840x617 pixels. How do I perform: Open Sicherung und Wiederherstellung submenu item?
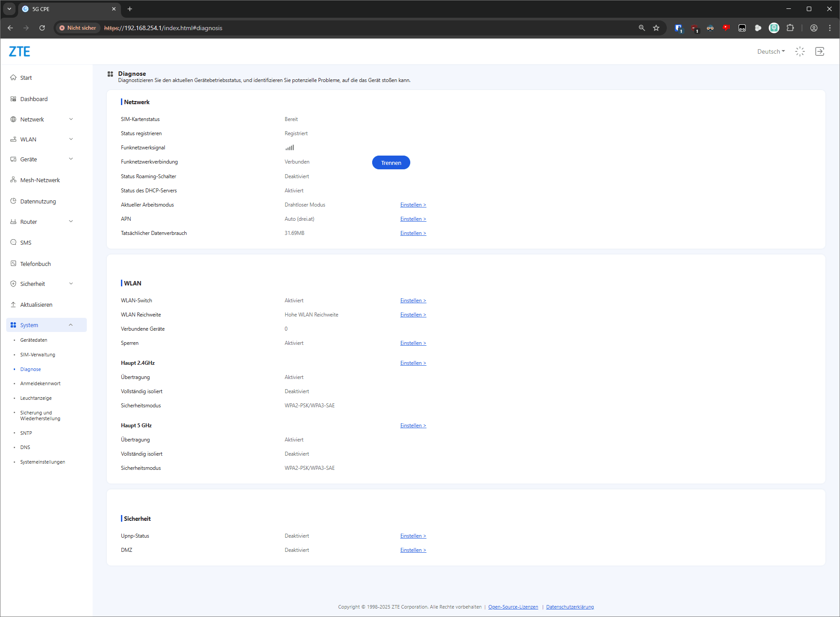[40, 415]
